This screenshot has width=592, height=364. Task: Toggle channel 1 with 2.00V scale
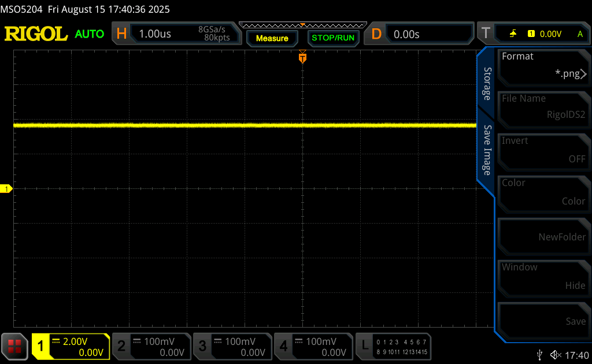[71, 346]
